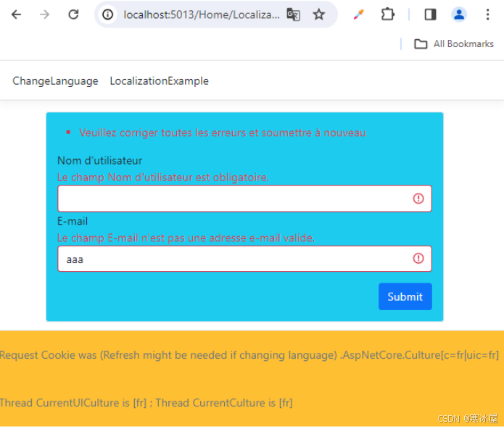The width and height of the screenshot is (504, 429).
Task: Submit the form
Action: point(405,296)
